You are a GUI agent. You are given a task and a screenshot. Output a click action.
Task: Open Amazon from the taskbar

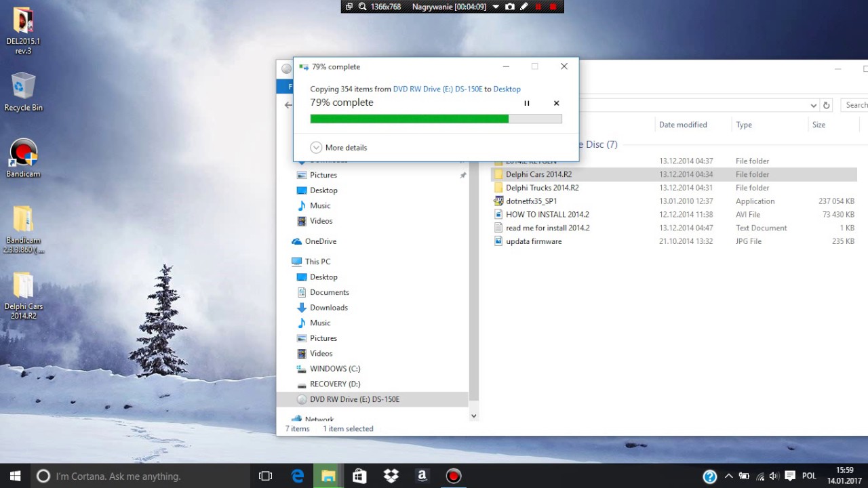pos(422,476)
